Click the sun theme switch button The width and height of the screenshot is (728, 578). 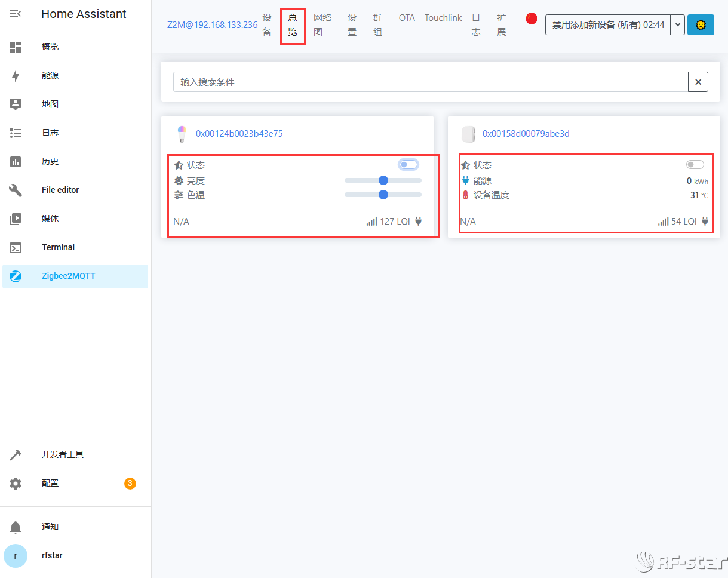[x=701, y=25]
